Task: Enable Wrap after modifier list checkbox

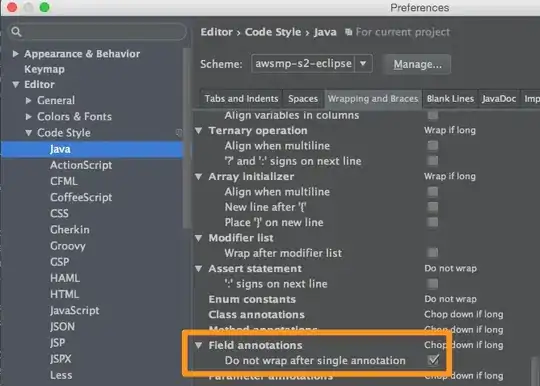Action: pyautogui.click(x=433, y=253)
